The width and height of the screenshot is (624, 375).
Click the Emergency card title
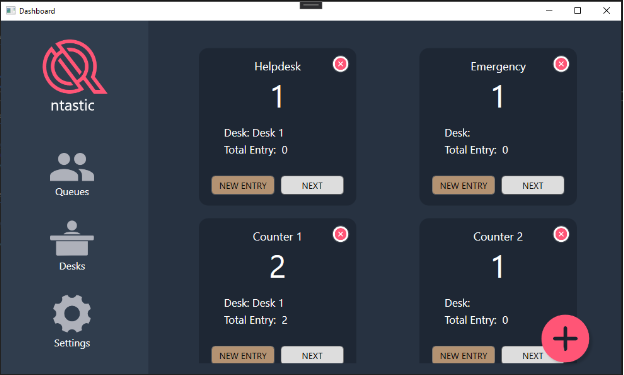pos(498,67)
